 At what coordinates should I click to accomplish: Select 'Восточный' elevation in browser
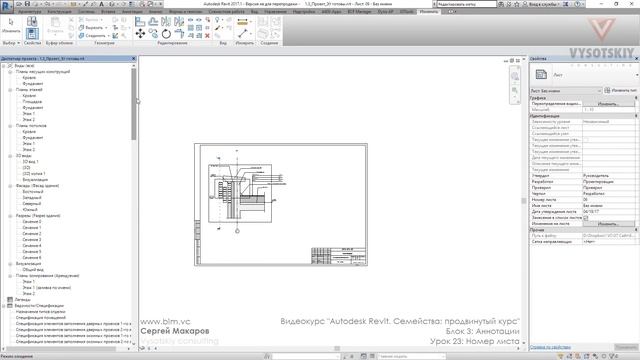[33, 192]
